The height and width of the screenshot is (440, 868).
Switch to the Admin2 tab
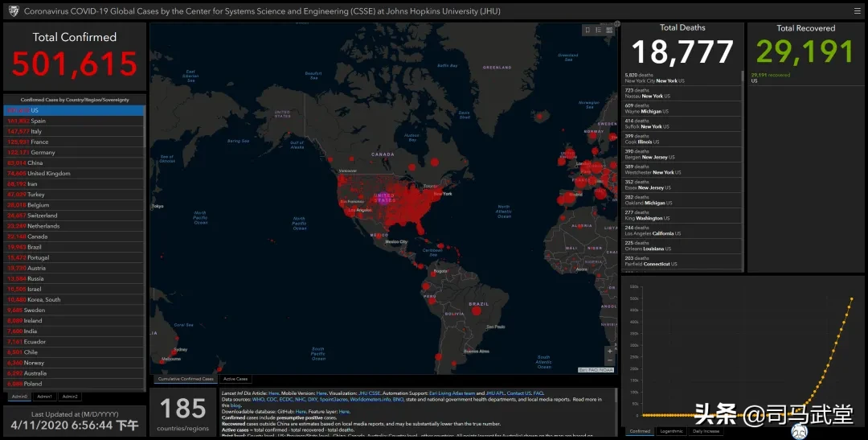71,397
